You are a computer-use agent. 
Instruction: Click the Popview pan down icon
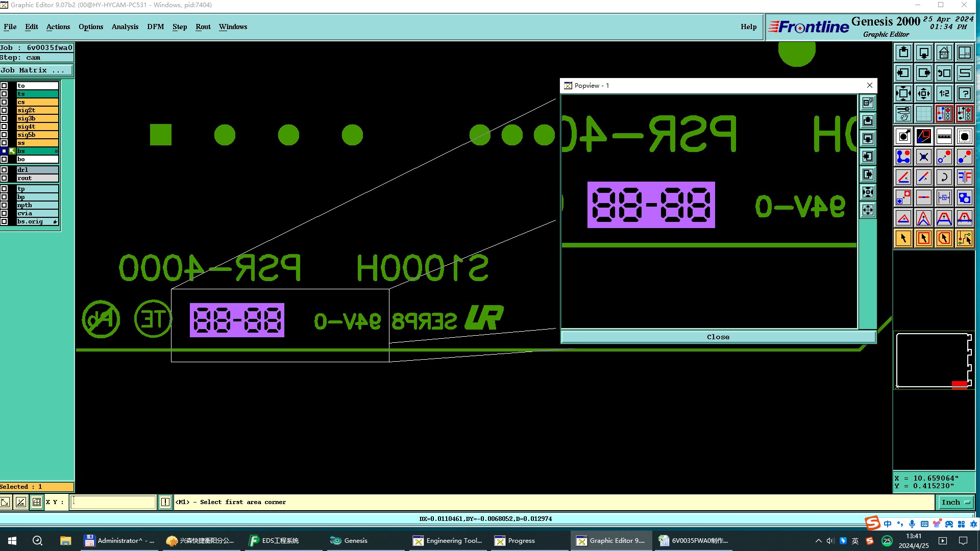(868, 139)
